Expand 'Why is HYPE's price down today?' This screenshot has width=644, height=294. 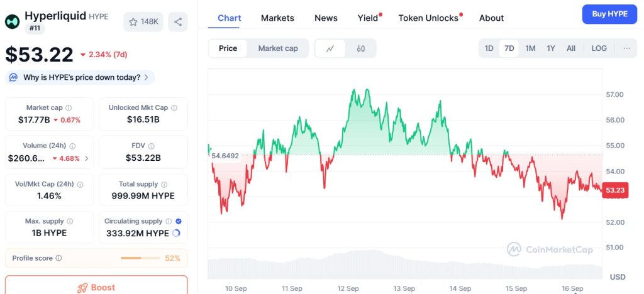click(x=80, y=77)
